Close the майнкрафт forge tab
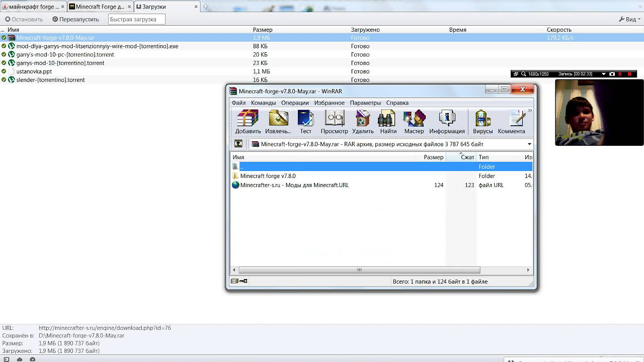This screenshot has width=644, height=362. [63, 7]
